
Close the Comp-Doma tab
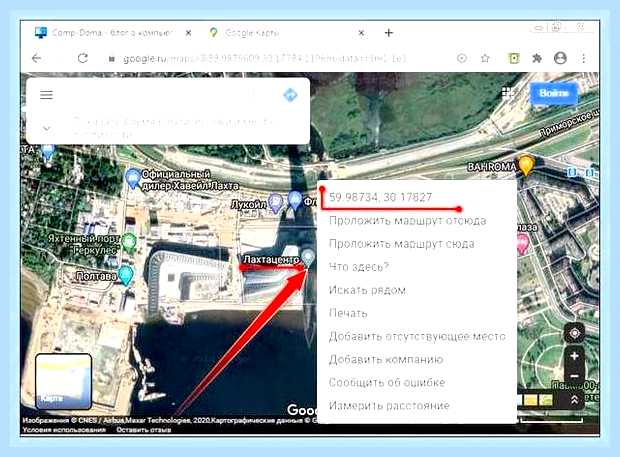pyautogui.click(x=189, y=33)
